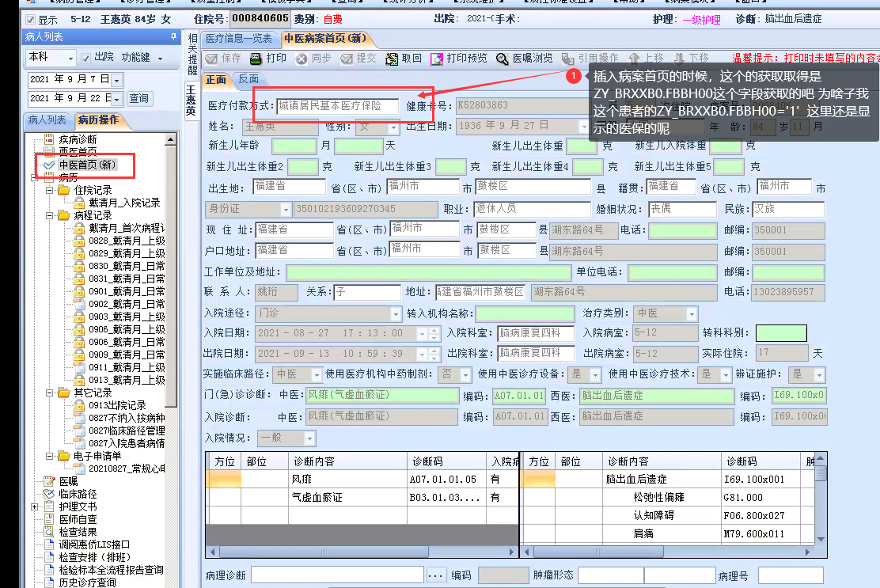The height and width of the screenshot is (588, 880).
Task: Click the 上移 move-up arrow icon
Action: (634, 59)
